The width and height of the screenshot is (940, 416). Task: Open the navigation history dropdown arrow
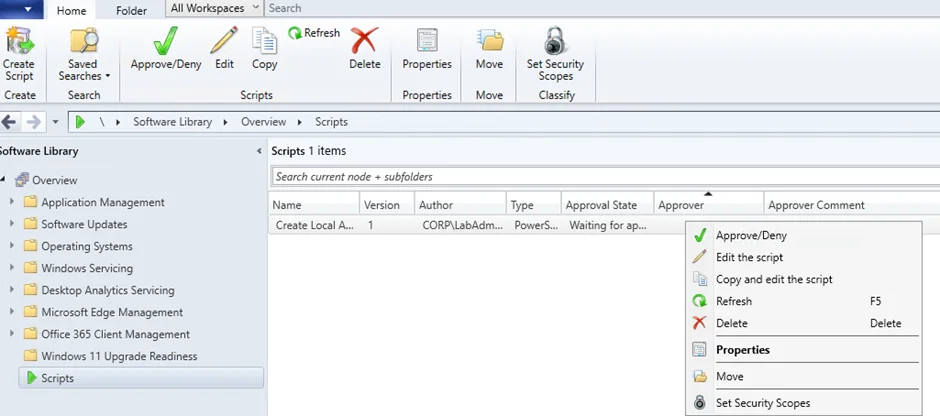(x=55, y=122)
